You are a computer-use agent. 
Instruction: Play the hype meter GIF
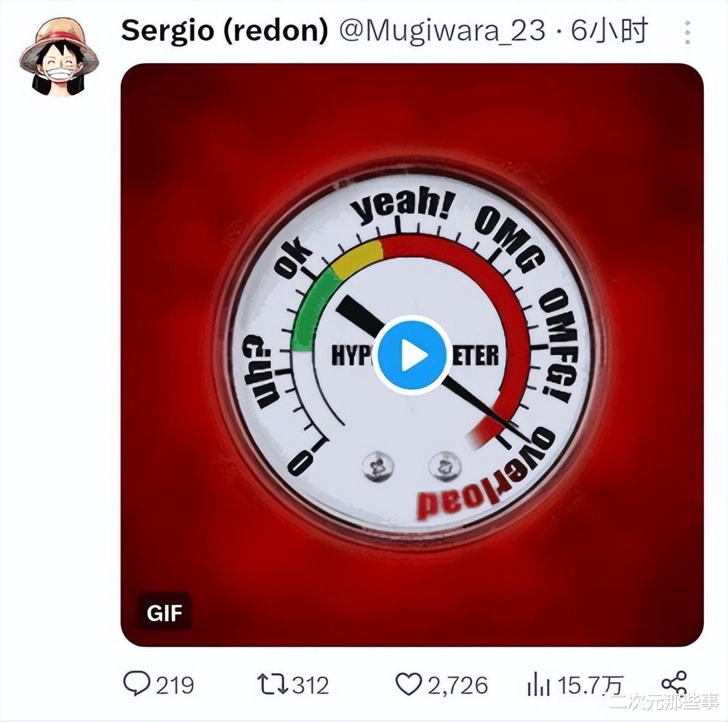coord(412,355)
